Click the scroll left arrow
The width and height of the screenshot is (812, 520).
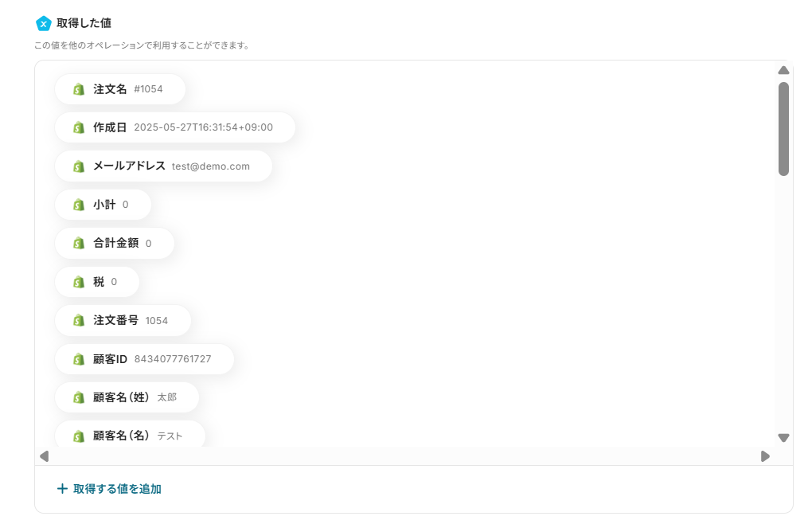45,456
